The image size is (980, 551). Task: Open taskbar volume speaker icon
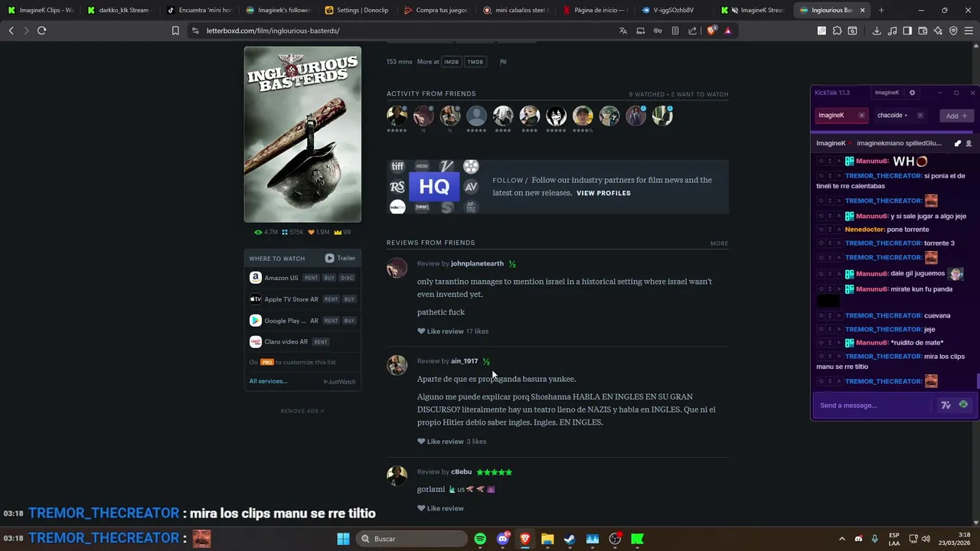coord(926,539)
